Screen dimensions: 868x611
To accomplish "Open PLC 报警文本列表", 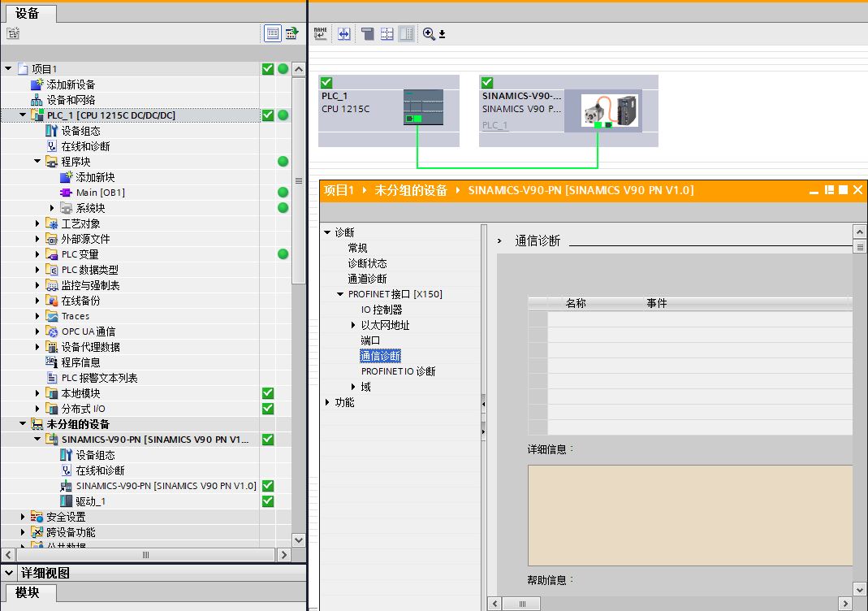I will click(x=100, y=378).
